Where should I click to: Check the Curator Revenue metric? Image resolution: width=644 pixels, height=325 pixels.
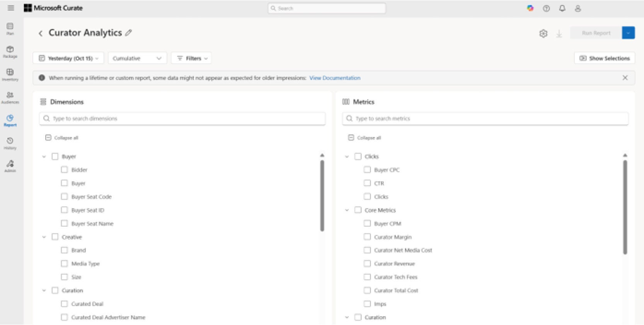pyautogui.click(x=367, y=263)
